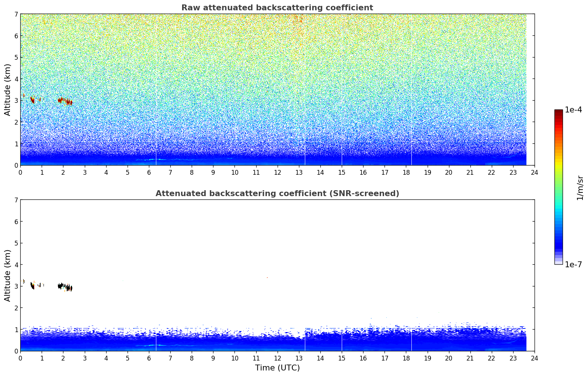Click the "6" time tick under the top plot
The height and width of the screenshot is (376, 588).
149,173
